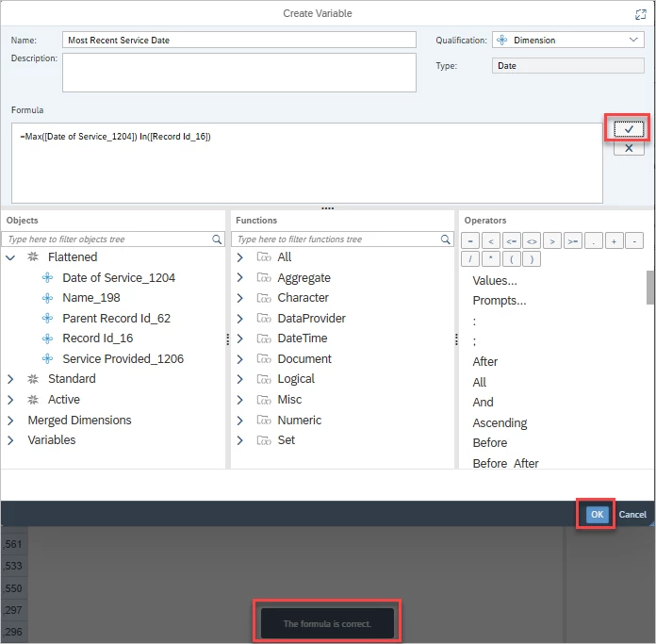The width and height of the screenshot is (656, 644).
Task: Insert the greater-than operator
Action: point(552,241)
